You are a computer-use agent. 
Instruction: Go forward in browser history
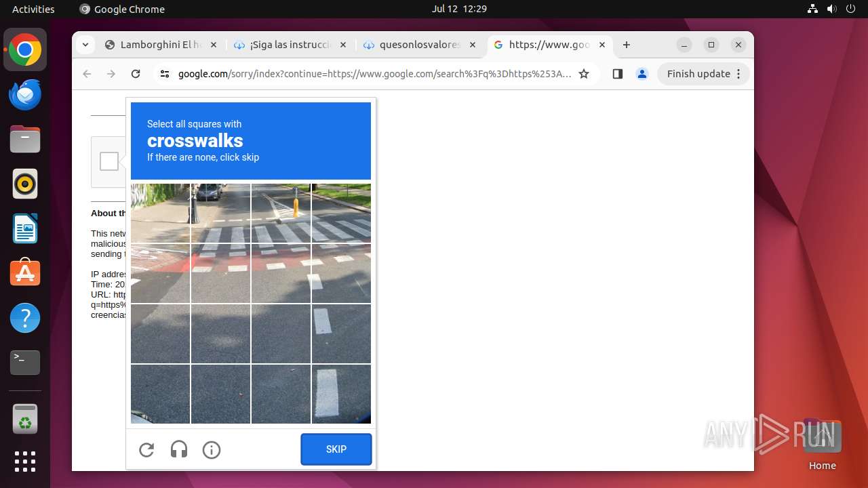pos(111,74)
